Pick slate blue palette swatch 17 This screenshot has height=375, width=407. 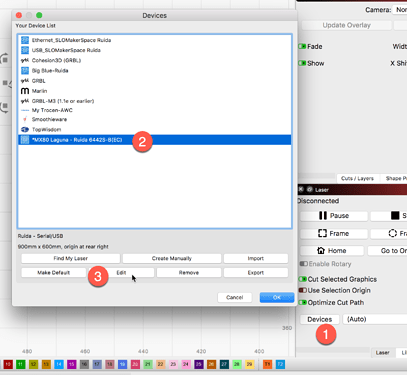coord(97,364)
